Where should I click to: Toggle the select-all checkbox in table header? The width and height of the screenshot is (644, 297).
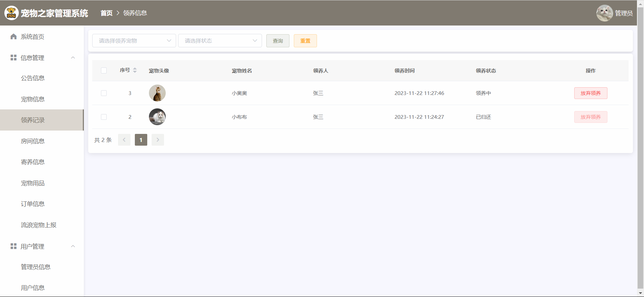pos(104,70)
